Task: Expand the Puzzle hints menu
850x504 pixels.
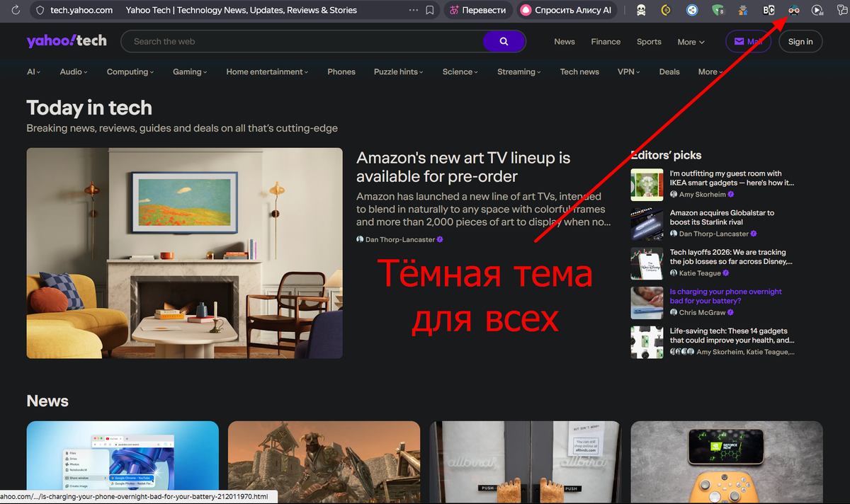Action: pos(398,71)
